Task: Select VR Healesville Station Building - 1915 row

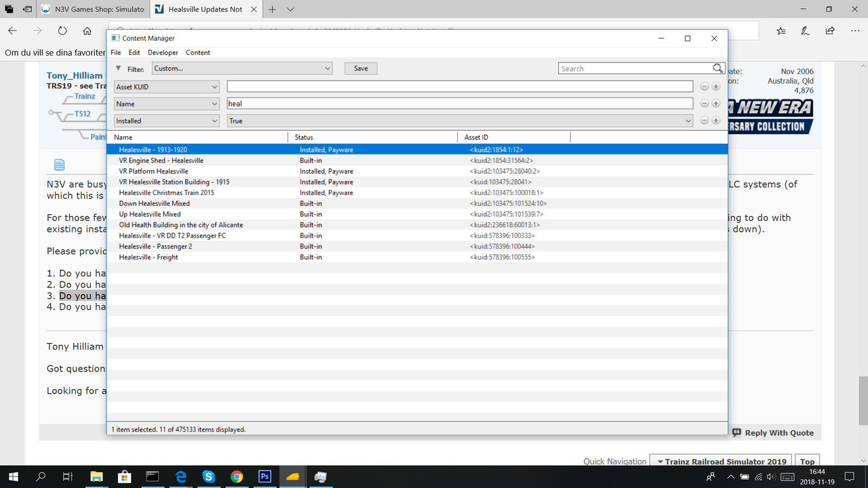Action: 417,182
